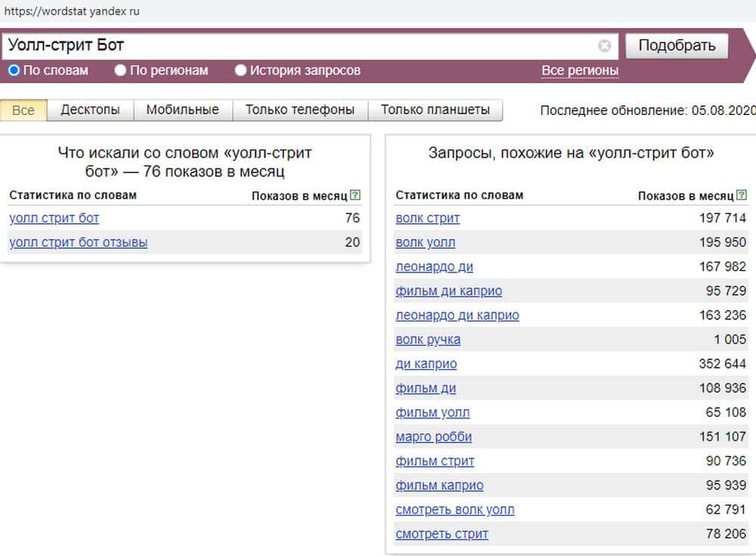Click the 'Запросы, похожие на' heading

tap(571, 153)
